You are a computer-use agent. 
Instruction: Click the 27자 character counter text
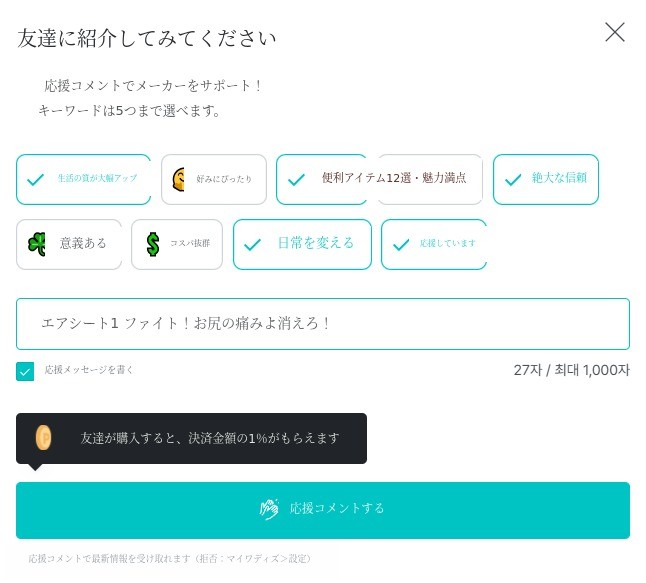[571, 370]
